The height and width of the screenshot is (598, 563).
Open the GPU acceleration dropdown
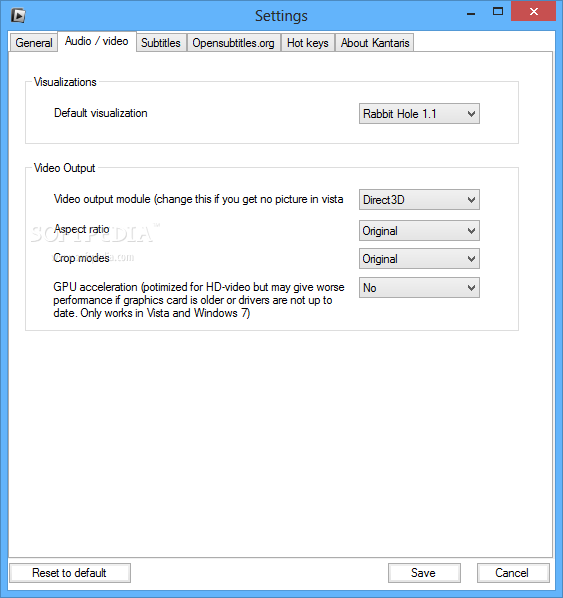point(419,288)
